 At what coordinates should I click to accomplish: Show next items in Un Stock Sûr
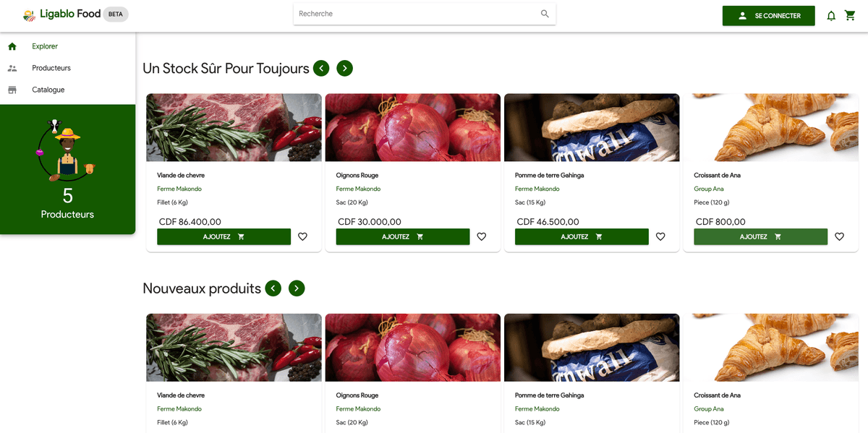tap(344, 68)
